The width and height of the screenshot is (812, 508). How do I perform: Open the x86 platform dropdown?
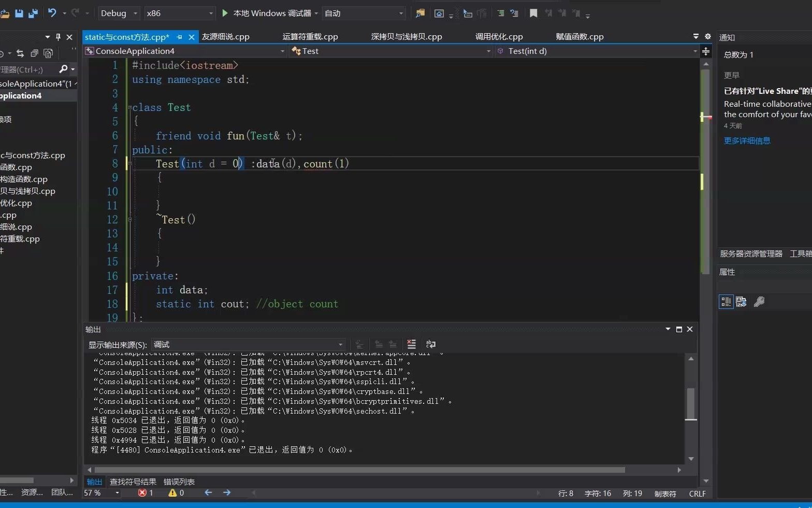point(179,13)
